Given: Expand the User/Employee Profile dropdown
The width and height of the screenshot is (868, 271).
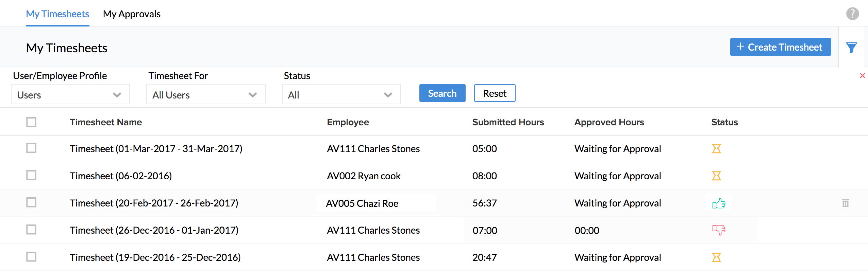Looking at the screenshot, I should coord(70,95).
